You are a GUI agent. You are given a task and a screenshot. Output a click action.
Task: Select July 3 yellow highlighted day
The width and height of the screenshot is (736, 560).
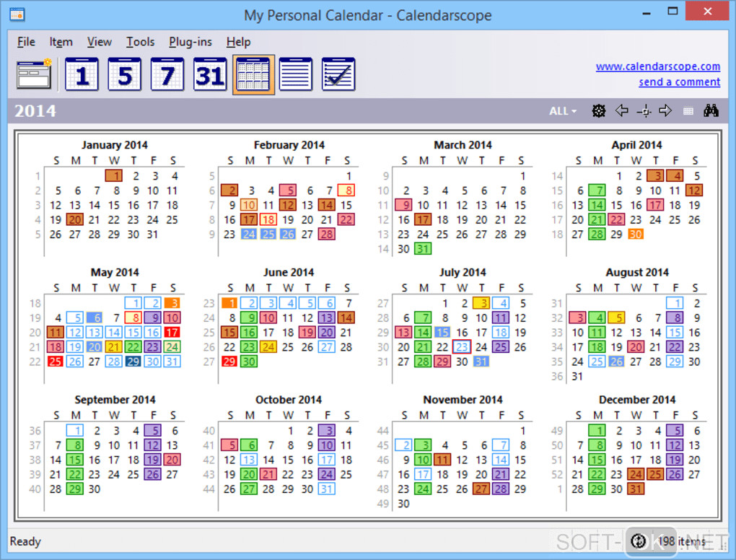tap(481, 303)
